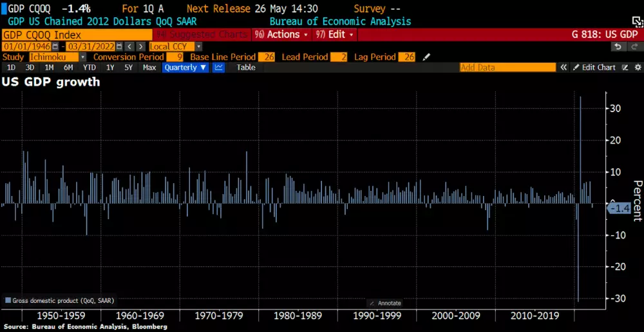Switch to the Table view

(246, 68)
